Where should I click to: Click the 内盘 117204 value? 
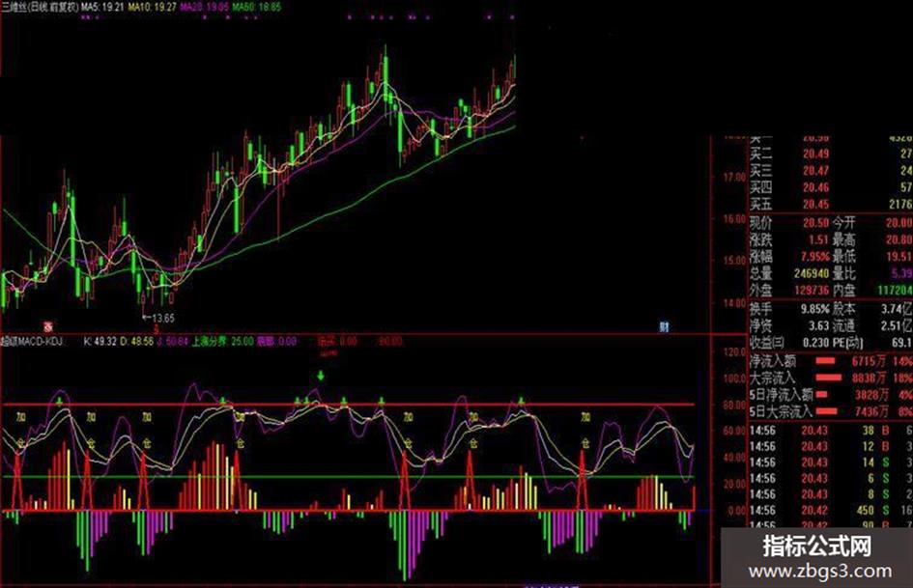(x=896, y=290)
